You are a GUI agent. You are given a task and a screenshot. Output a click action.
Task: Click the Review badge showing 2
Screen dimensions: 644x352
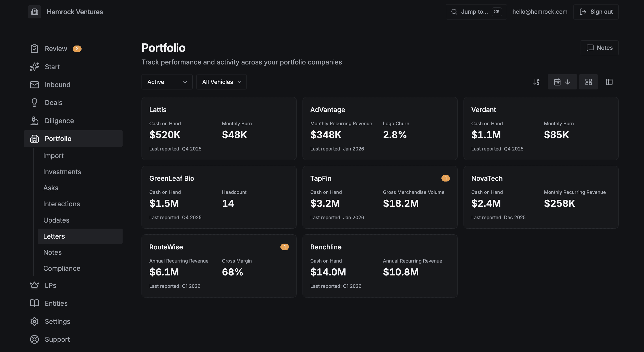click(x=77, y=49)
